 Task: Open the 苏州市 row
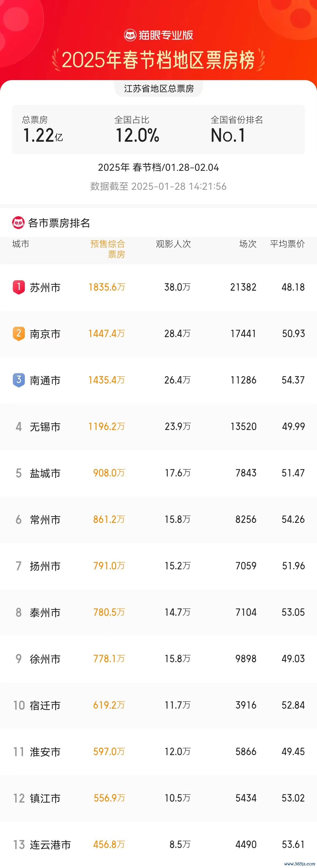coord(158,287)
